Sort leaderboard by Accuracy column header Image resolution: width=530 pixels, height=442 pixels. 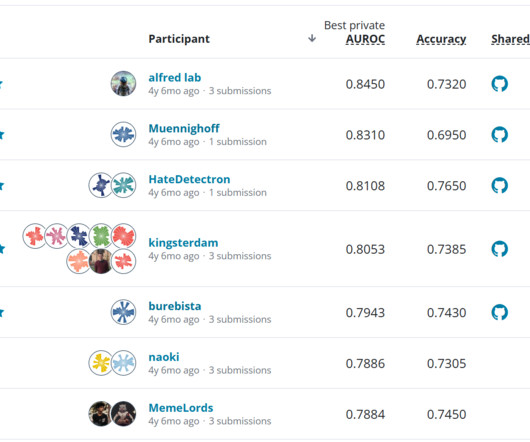click(x=441, y=39)
